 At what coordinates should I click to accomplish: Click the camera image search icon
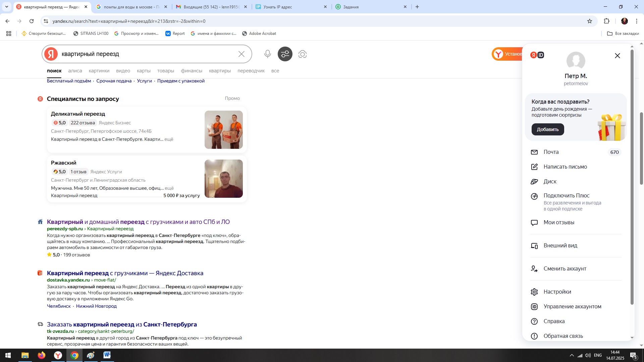point(303,54)
